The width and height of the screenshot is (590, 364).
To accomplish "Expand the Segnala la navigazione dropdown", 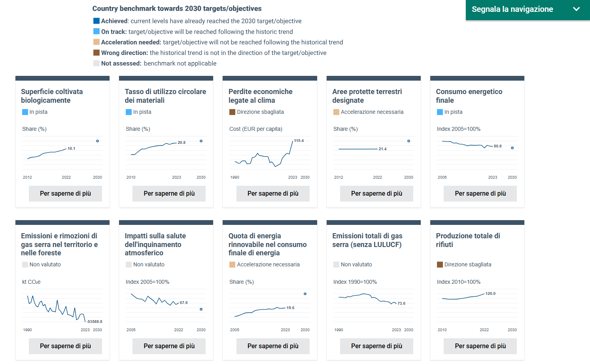I will (512, 9).
